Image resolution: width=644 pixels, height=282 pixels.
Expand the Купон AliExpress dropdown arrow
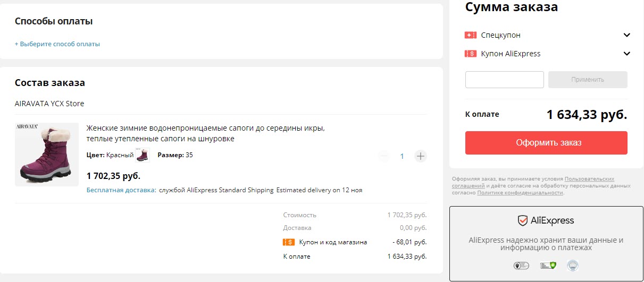[x=627, y=54]
